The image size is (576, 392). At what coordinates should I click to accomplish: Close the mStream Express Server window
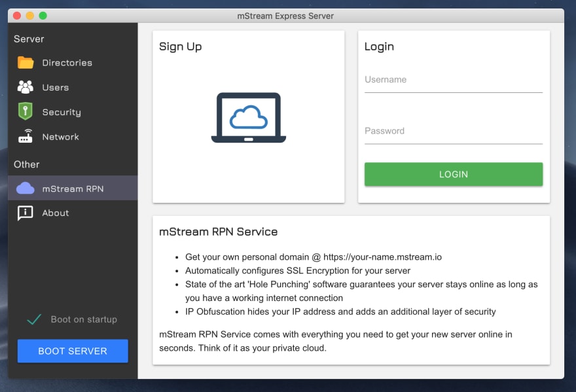tap(17, 16)
